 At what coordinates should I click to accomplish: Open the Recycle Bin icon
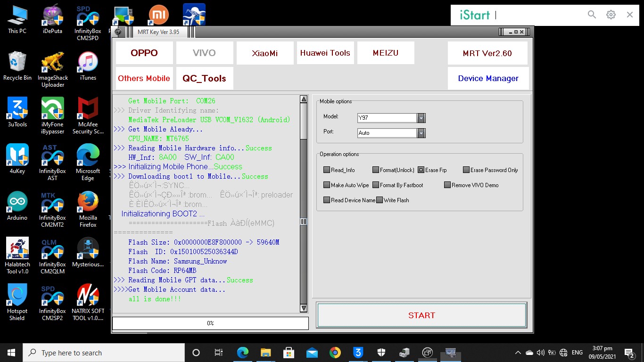(17, 66)
